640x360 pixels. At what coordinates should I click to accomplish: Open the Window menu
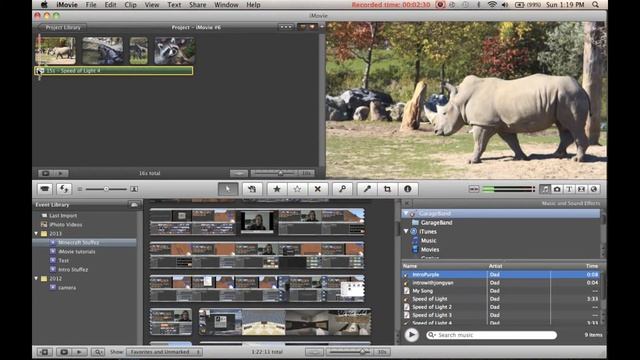tap(226, 5)
